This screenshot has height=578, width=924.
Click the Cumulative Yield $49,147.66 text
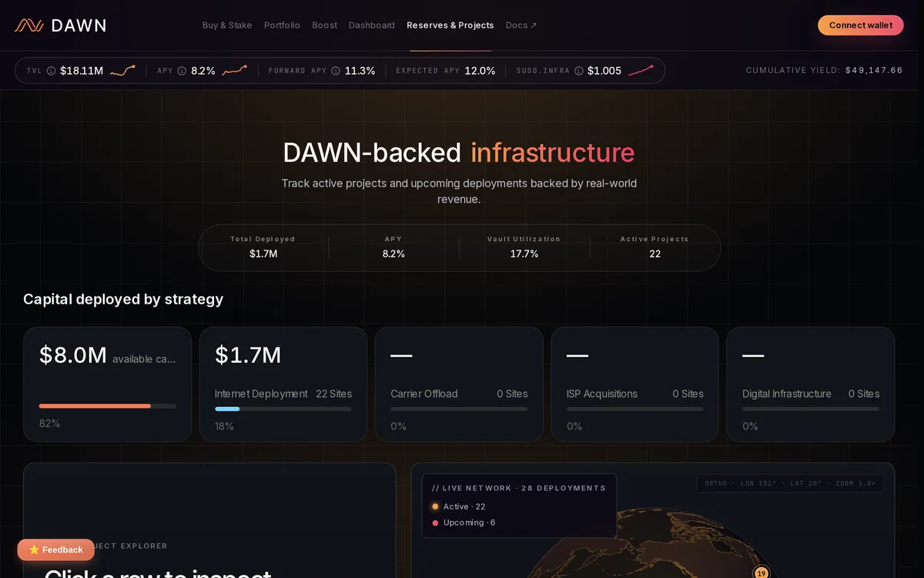tap(825, 71)
